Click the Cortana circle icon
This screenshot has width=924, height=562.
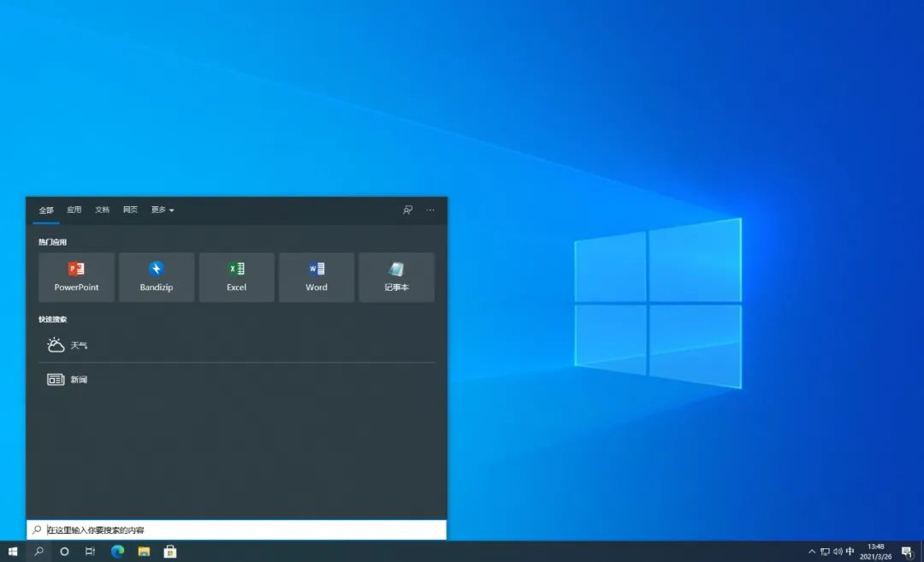pyautogui.click(x=64, y=552)
